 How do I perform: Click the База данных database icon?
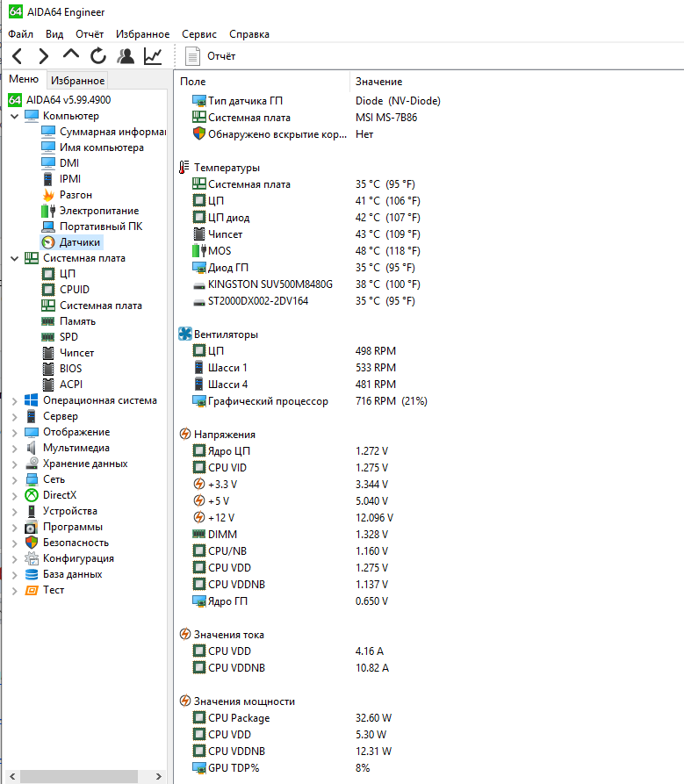coord(32,574)
